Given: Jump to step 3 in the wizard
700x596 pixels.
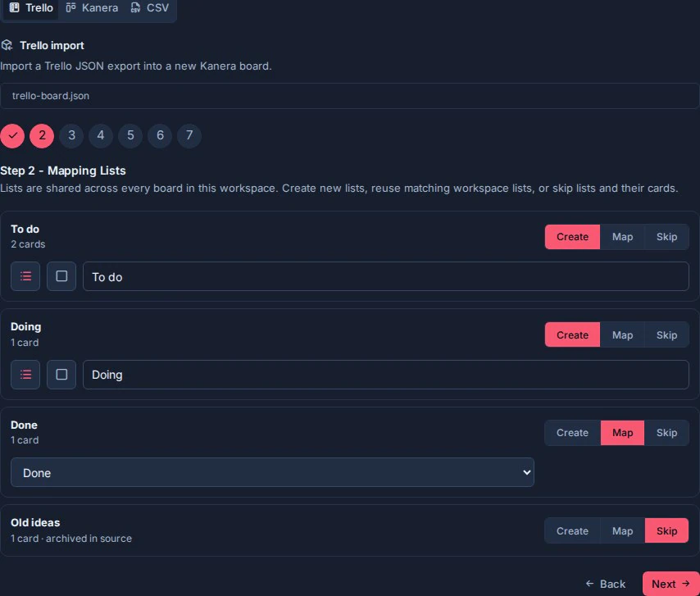Looking at the screenshot, I should click(x=71, y=135).
